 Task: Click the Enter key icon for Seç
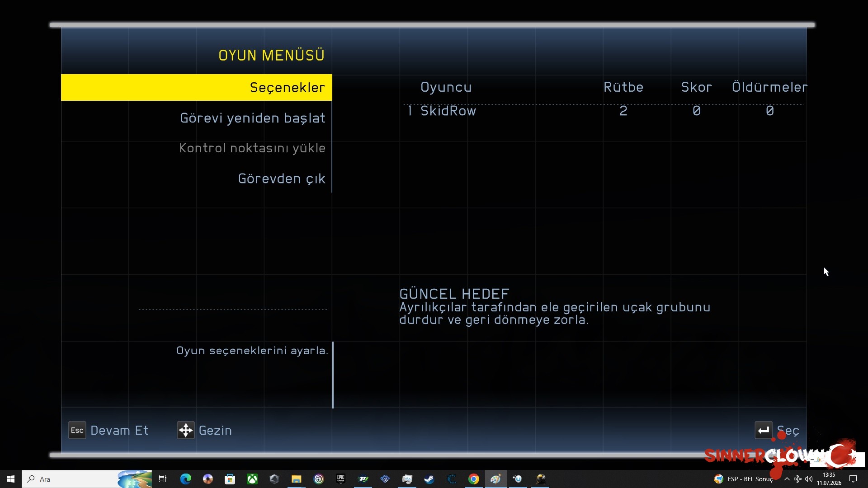764,430
